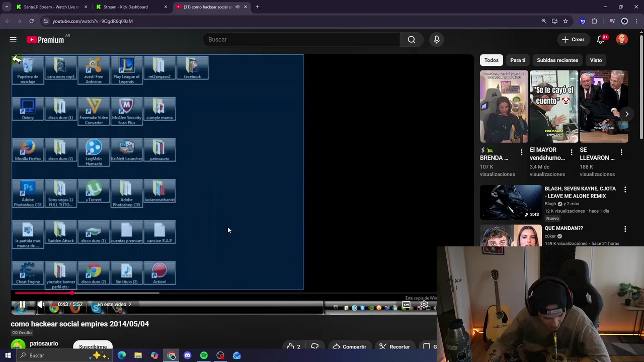The height and width of the screenshot is (362, 644).
Task: Click the Chrome address bar URL
Action: pyautogui.click(x=93, y=21)
